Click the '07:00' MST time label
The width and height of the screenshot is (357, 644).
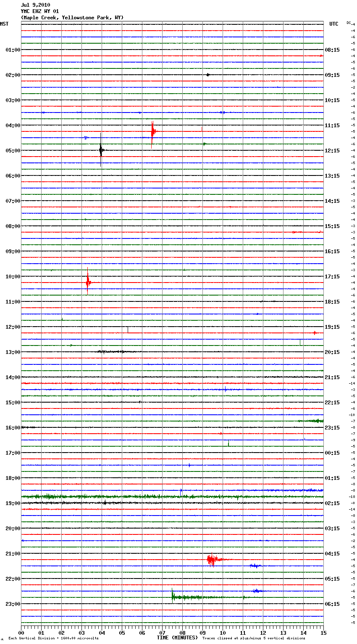[13, 201]
